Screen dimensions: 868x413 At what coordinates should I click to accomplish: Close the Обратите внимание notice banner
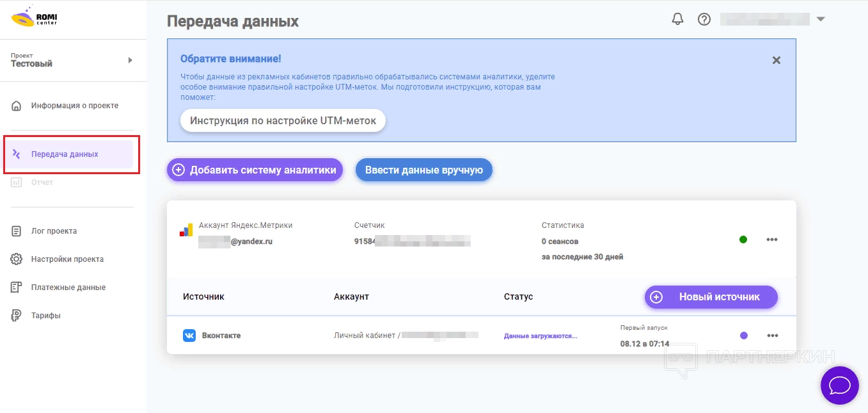tap(776, 60)
